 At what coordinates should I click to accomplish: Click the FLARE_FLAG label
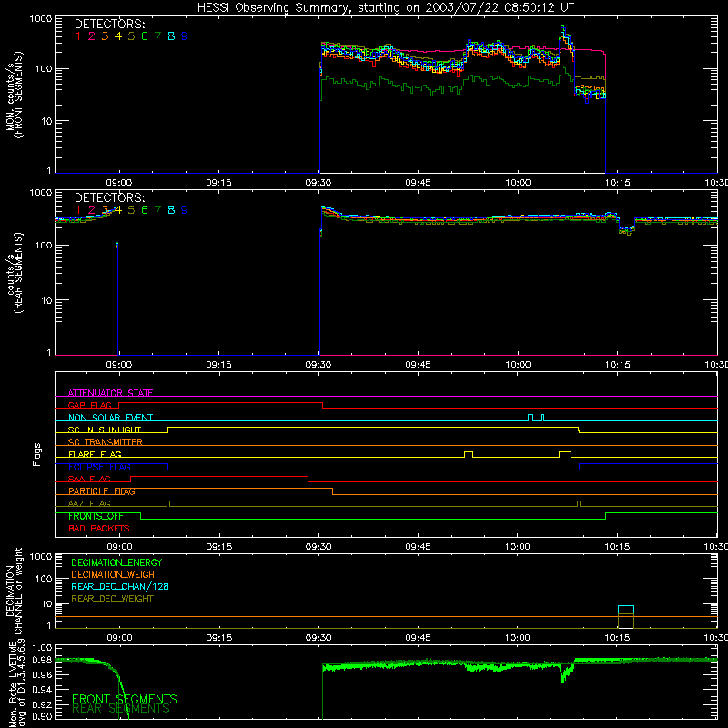[x=95, y=454]
